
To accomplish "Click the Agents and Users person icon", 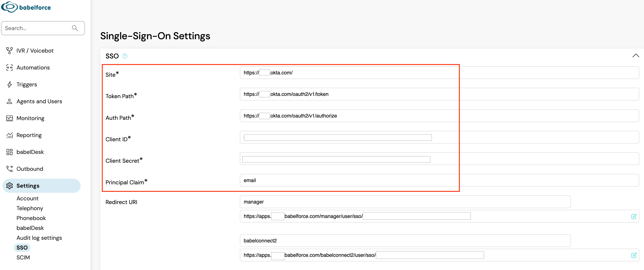I will click(x=10, y=101).
